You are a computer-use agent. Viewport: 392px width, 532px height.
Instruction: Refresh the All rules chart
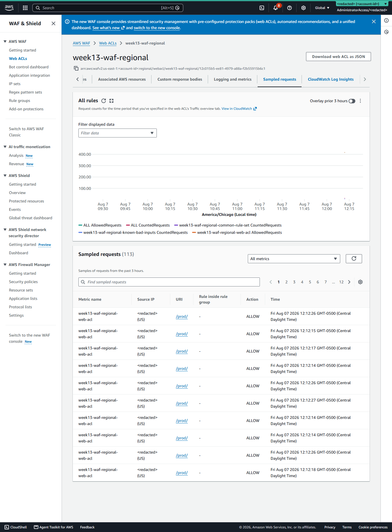click(104, 101)
